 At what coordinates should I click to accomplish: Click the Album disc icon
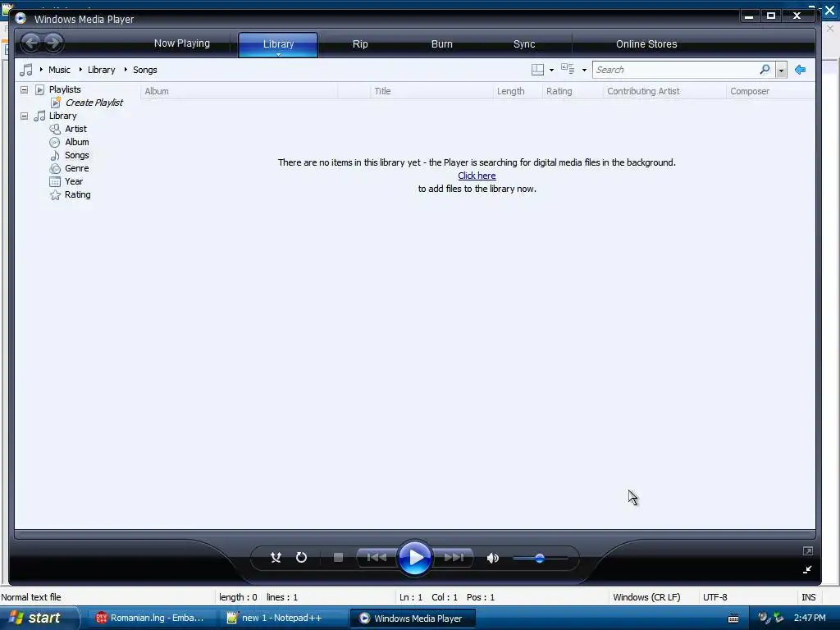pos(55,142)
